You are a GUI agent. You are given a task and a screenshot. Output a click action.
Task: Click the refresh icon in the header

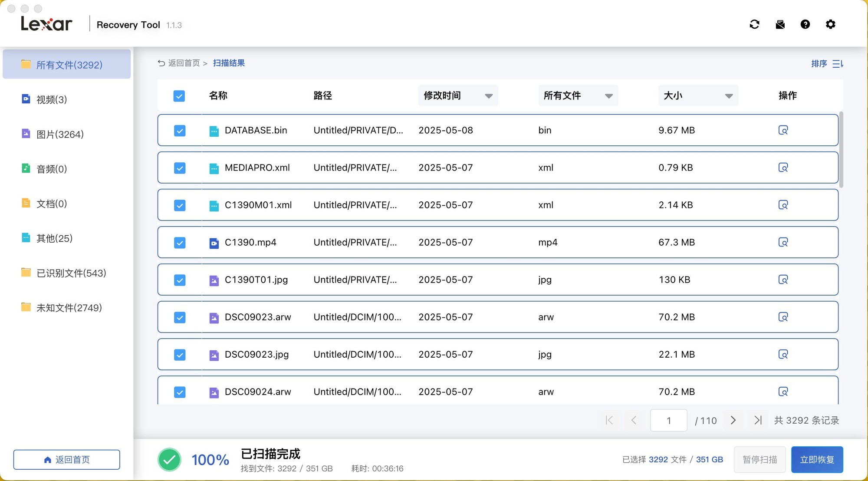754,24
